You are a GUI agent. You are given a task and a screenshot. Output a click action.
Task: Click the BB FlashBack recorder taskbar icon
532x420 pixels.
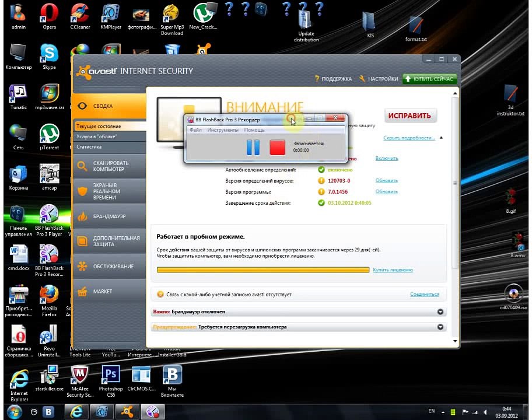tap(152, 411)
